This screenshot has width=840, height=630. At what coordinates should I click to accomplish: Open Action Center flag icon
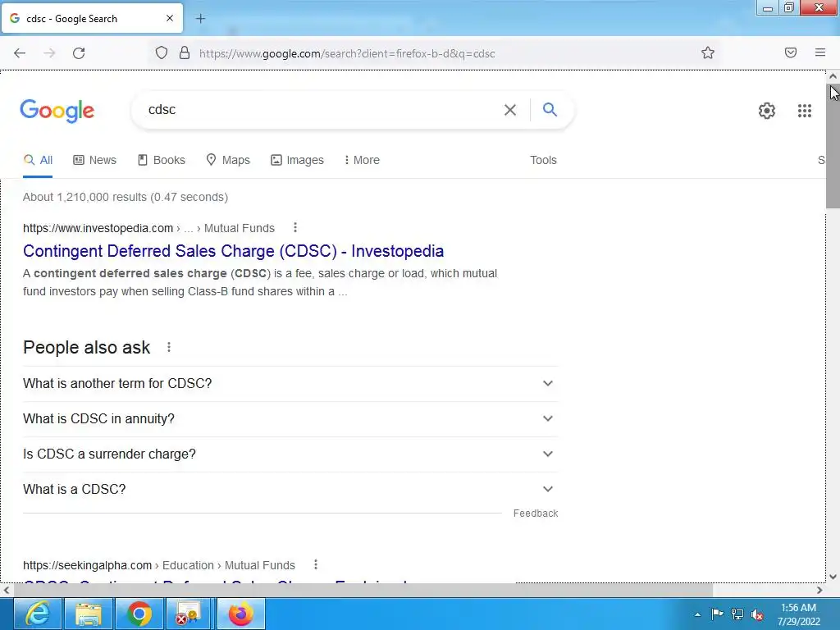tap(717, 614)
